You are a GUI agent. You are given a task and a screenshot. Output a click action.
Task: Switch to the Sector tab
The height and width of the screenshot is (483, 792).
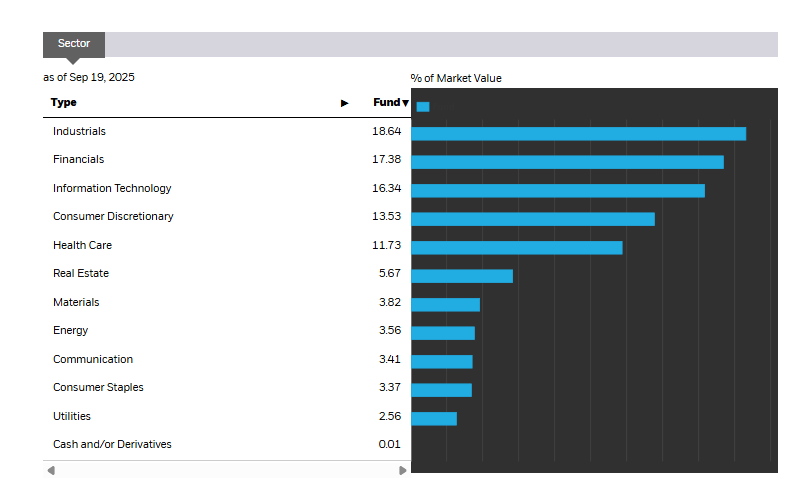[73, 44]
